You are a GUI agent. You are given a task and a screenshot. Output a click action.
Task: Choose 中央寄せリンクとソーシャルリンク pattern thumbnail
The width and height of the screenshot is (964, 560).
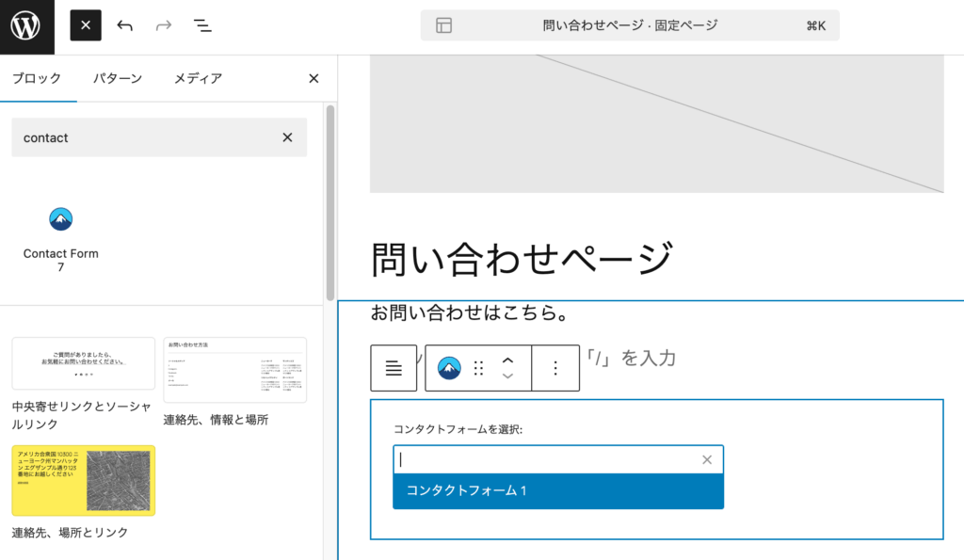coord(84,363)
